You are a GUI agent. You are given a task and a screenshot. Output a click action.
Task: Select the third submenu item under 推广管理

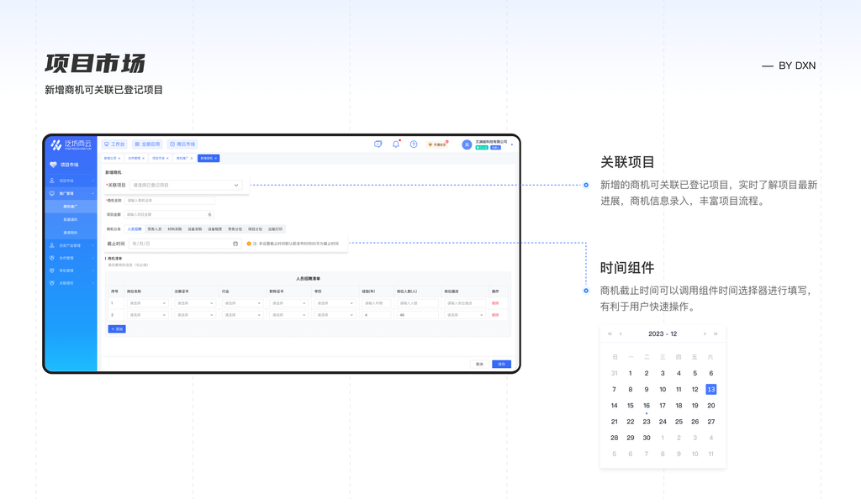[71, 233]
